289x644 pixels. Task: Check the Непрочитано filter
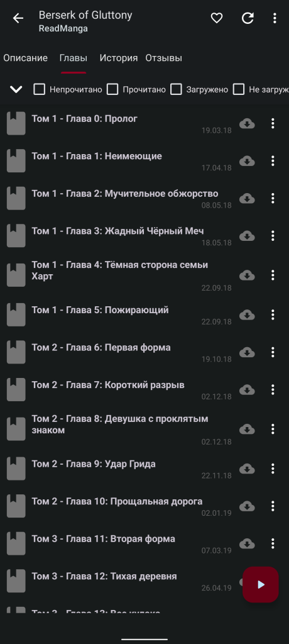point(40,89)
